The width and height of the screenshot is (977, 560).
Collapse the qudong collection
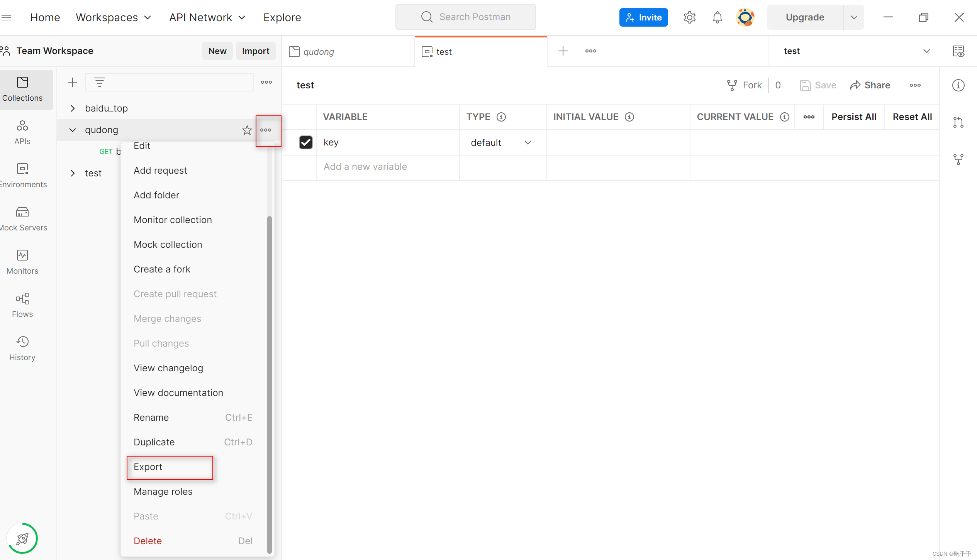73,130
